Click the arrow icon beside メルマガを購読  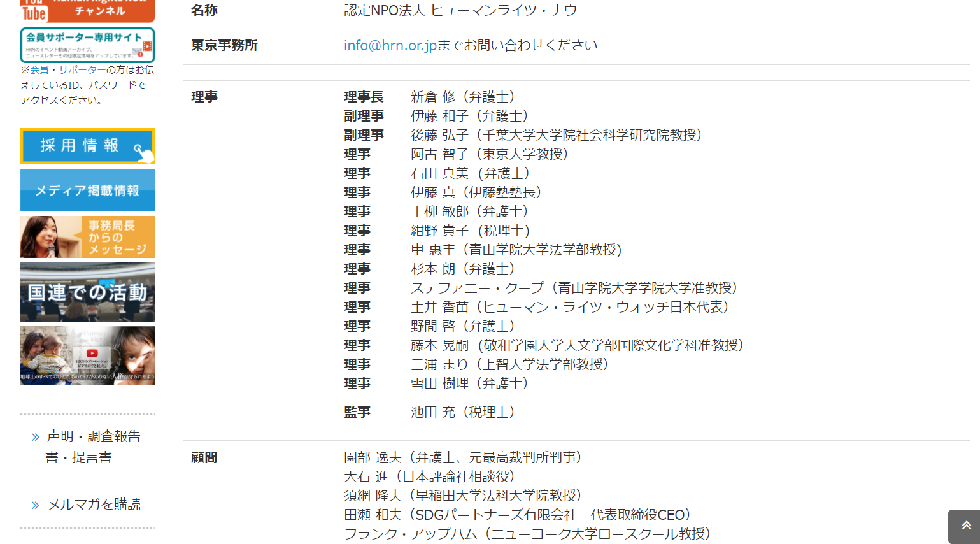point(36,505)
